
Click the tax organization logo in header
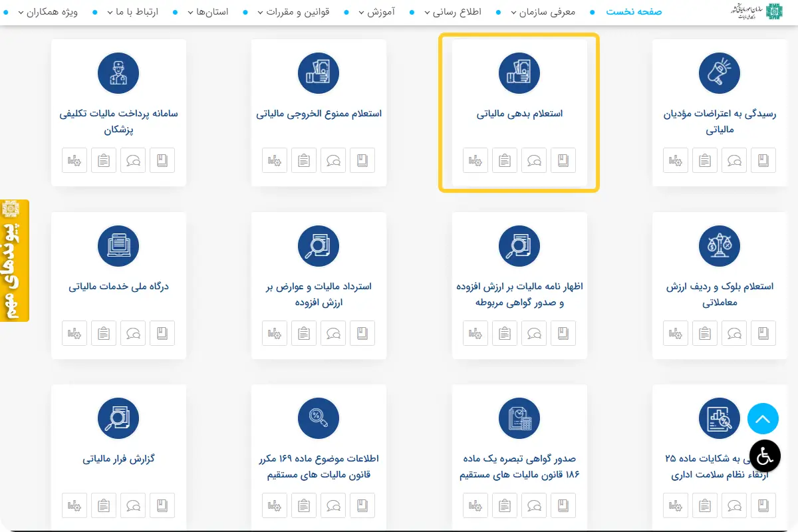pos(757,11)
